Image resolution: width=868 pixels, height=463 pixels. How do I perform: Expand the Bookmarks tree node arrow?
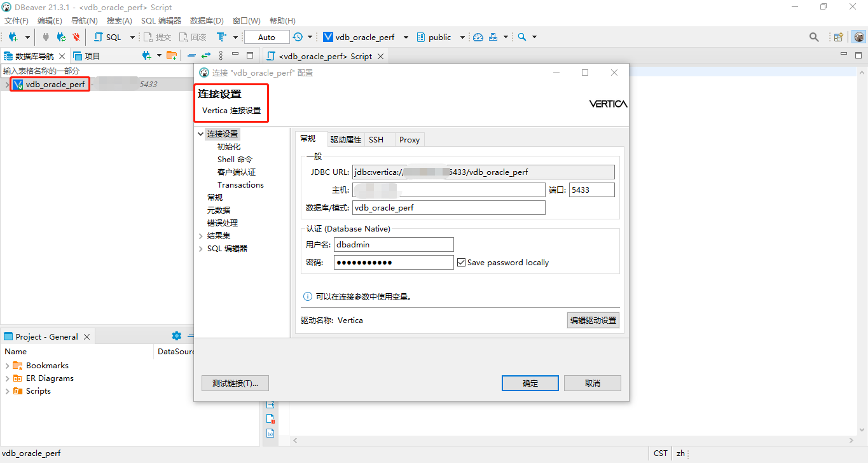(x=7, y=365)
